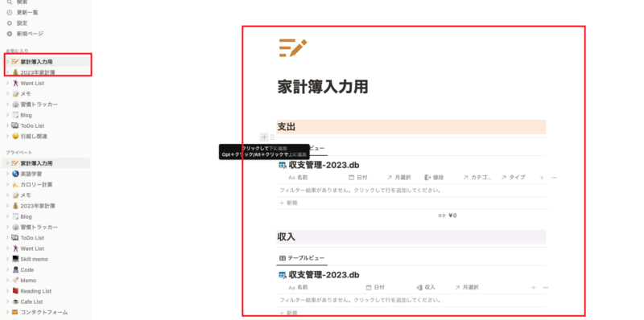
Task: Open 収支管理-2023.db under 収入
Action: coord(324,274)
